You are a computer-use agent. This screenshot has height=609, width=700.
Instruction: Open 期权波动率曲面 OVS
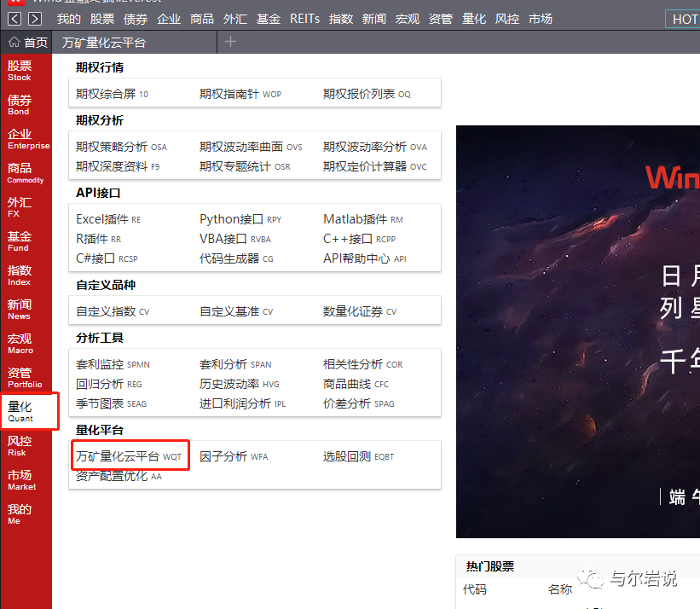(251, 147)
